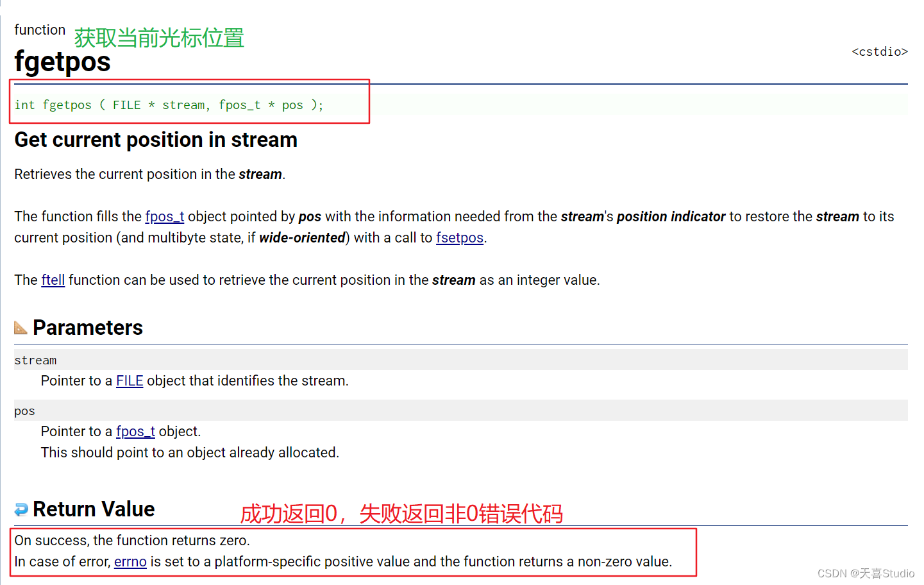924x585 pixels.
Task: Click the <cstdio> header label
Action: tap(880, 52)
